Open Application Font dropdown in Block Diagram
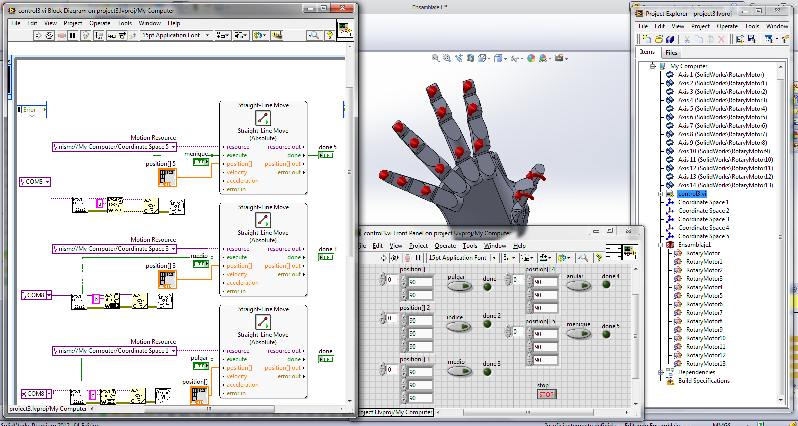This screenshot has height=426, width=798. 176,35
